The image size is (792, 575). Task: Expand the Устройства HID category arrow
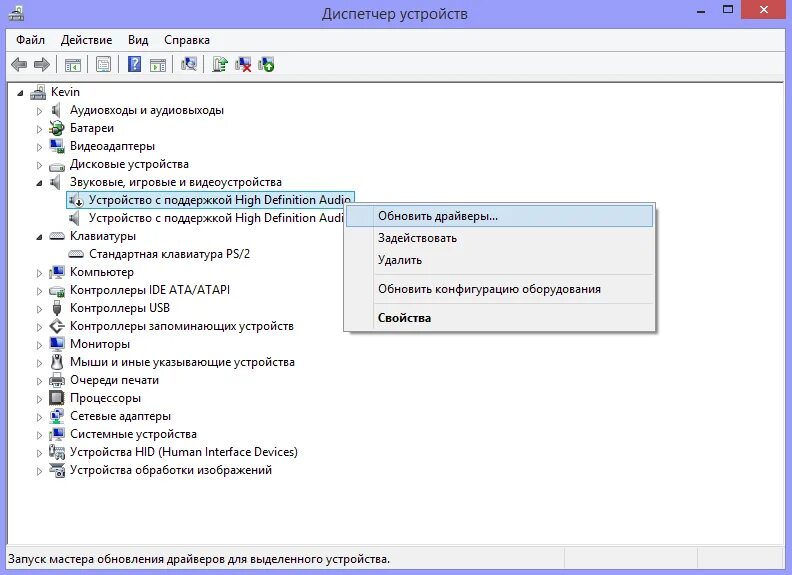coord(39,453)
